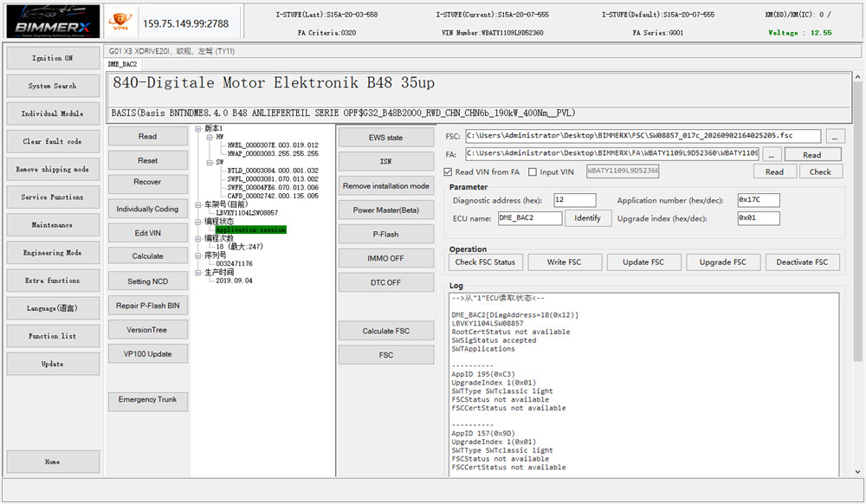Click Remove installation mode
This screenshot has height=504, width=866.
pyautogui.click(x=386, y=185)
